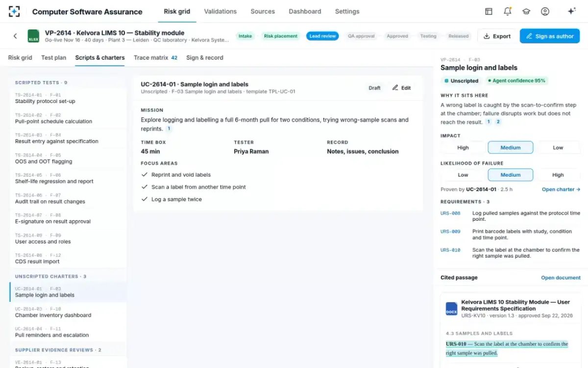This screenshot has height=368, width=588.
Task: Go back with the left arrow icon
Action: tap(15, 36)
